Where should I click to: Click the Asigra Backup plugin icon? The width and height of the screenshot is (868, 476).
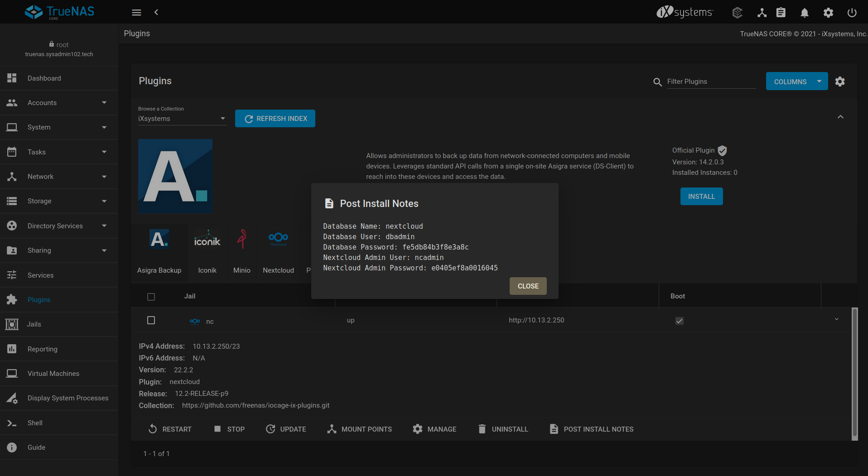[159, 239]
